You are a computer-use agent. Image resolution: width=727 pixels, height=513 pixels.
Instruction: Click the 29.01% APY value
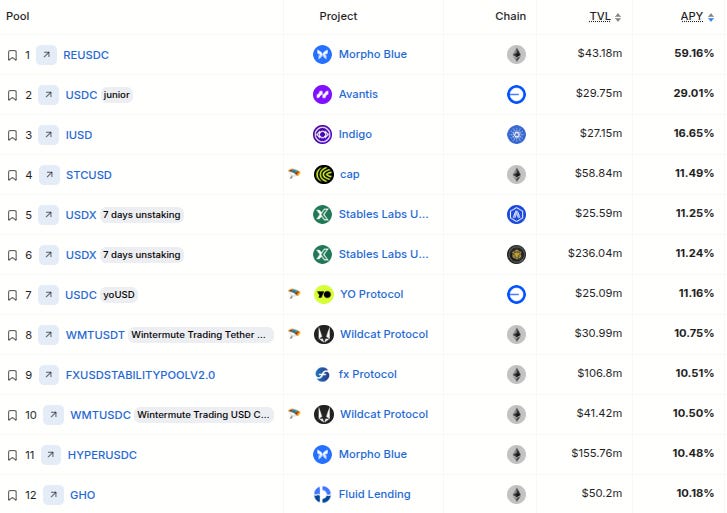tap(694, 93)
